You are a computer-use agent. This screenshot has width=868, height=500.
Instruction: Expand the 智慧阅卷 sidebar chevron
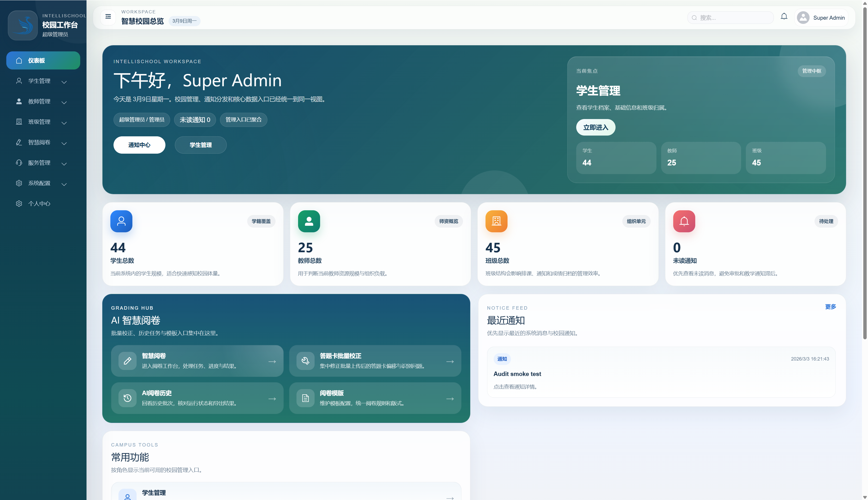(x=64, y=143)
